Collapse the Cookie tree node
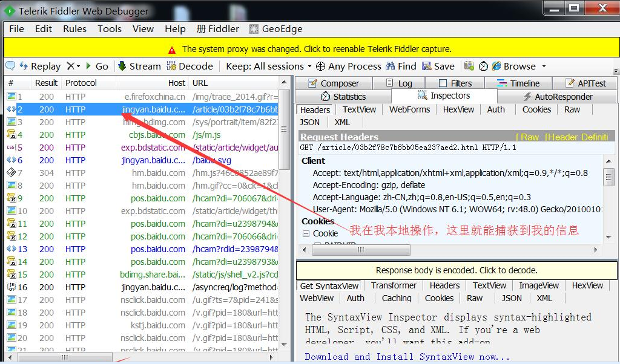This screenshot has height=364, width=620. [306, 234]
